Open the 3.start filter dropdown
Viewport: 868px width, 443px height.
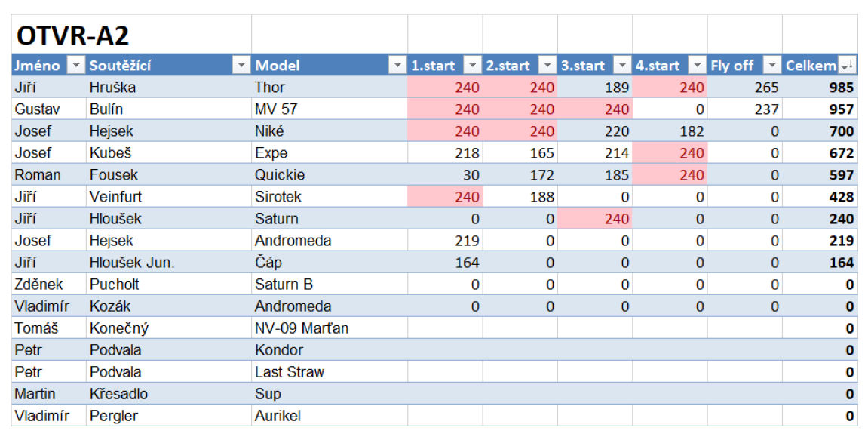click(x=622, y=66)
